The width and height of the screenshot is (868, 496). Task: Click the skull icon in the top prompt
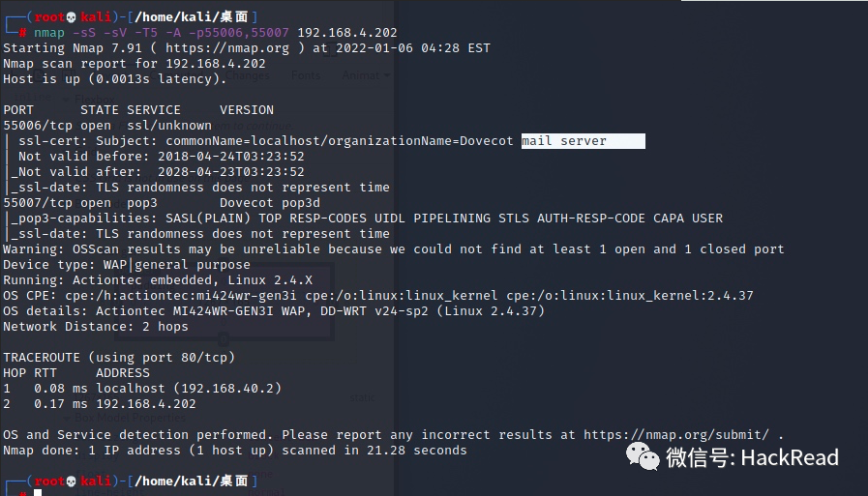click(x=71, y=17)
